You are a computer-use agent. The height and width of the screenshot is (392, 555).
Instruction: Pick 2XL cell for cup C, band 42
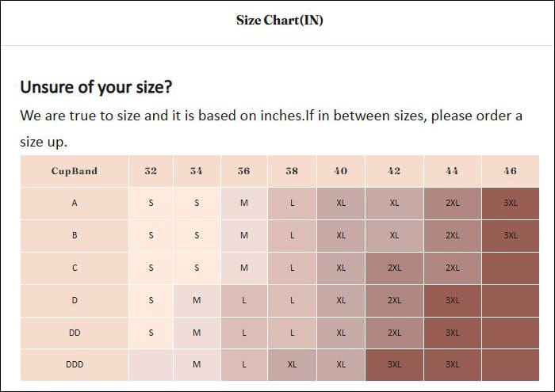point(394,268)
